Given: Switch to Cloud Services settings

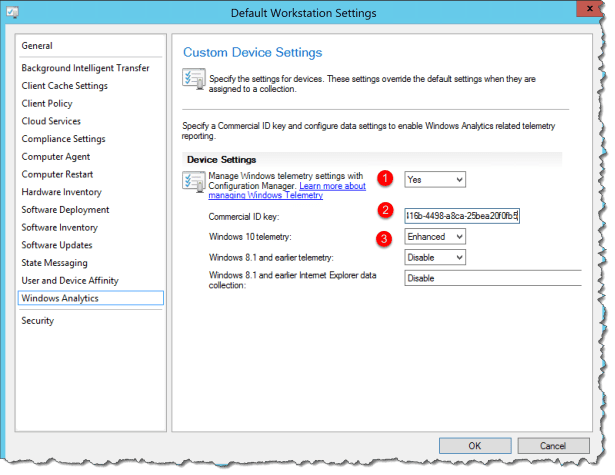Looking at the screenshot, I should (x=51, y=121).
